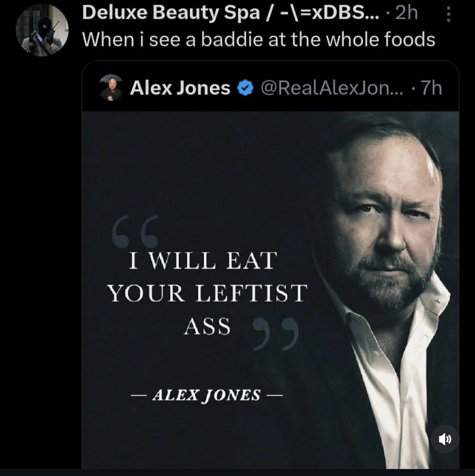Tap the word 'LEFTIST' in the image
Screen dimensions: 475x476
[x=251, y=294]
